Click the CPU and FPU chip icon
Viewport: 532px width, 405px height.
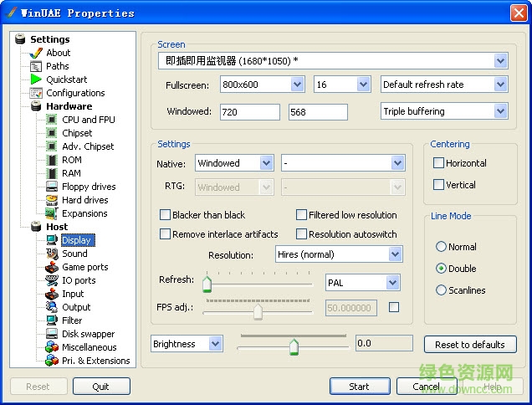pos(52,120)
